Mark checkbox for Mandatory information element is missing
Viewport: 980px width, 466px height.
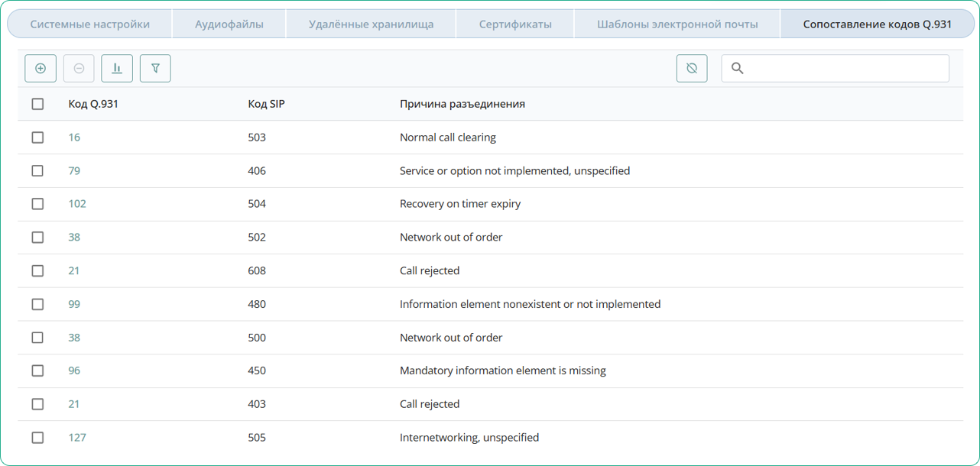pos(37,371)
